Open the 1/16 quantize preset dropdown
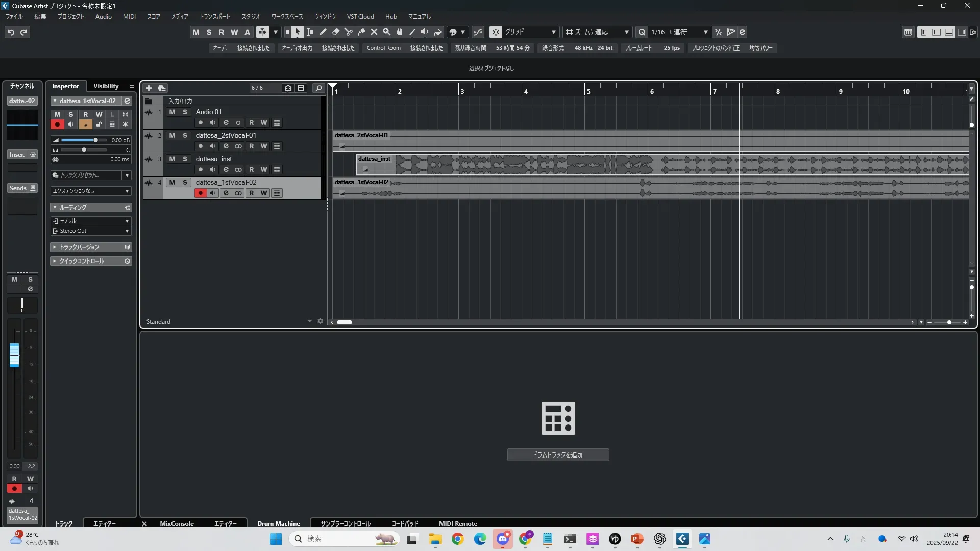 click(x=705, y=32)
